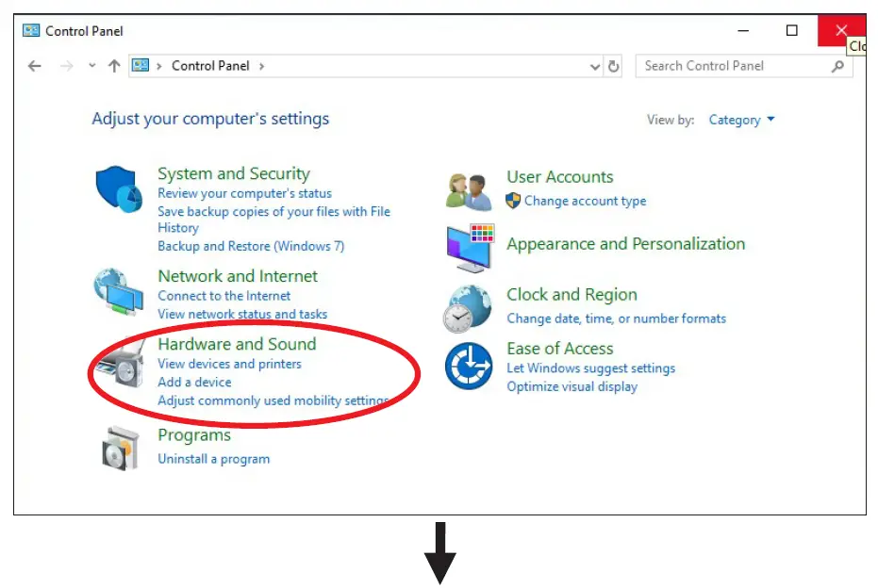The height and width of the screenshot is (588, 878).
Task: Click the User Accounts people icon
Action: [469, 191]
